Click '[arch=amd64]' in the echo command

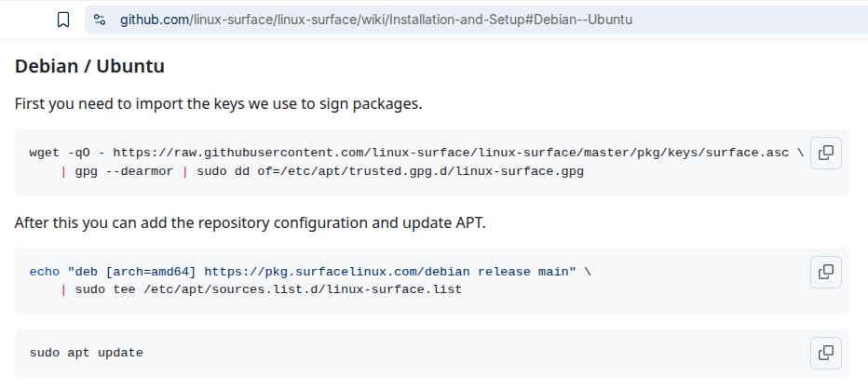tap(151, 272)
